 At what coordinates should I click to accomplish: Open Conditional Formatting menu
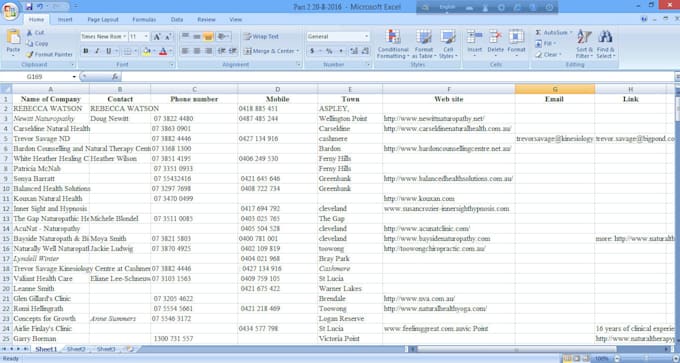[x=393, y=44]
